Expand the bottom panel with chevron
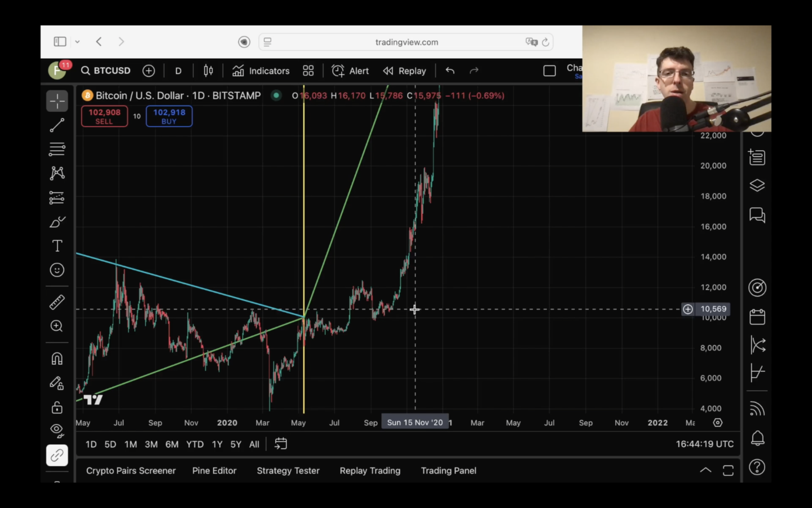The width and height of the screenshot is (812, 508). (705, 470)
